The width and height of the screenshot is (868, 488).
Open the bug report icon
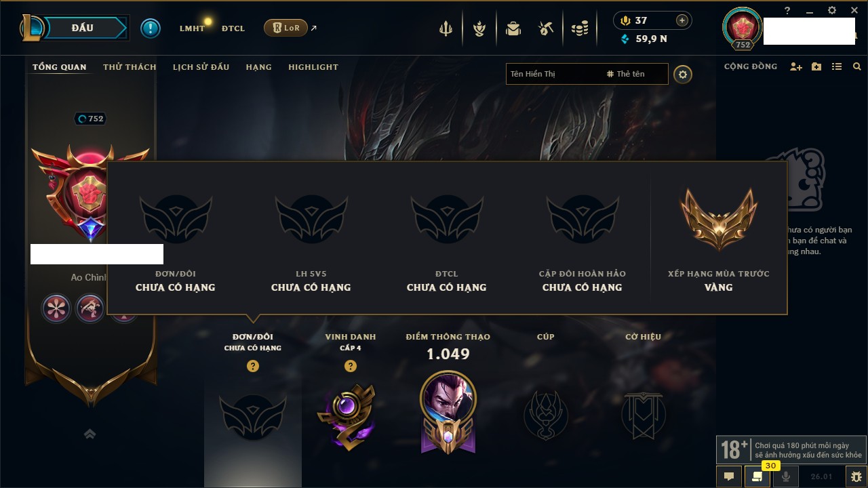point(855,476)
